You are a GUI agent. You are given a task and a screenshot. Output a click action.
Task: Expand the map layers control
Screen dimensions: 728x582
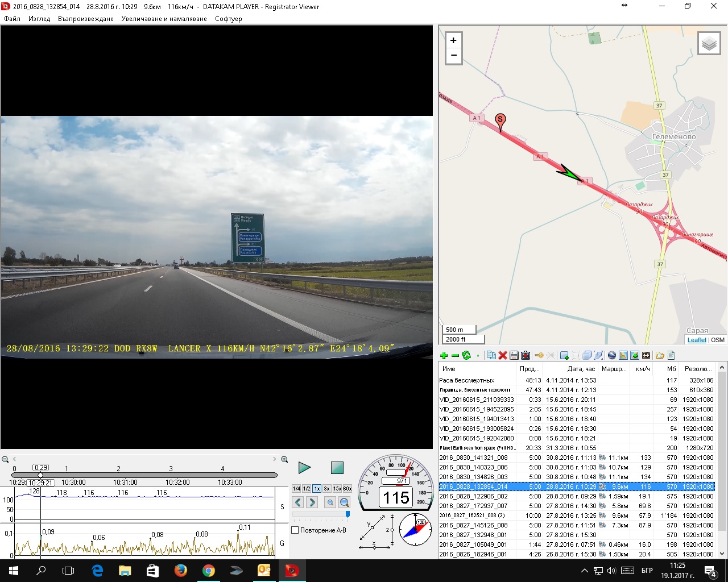pyautogui.click(x=709, y=44)
